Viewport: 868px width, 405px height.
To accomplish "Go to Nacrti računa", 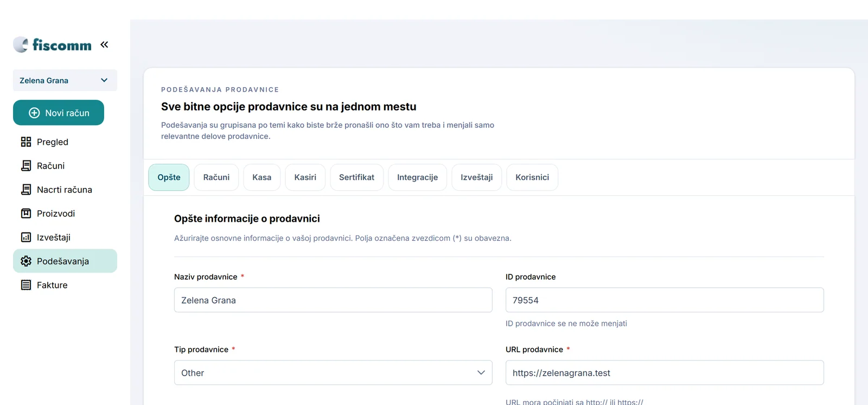I will pyautogui.click(x=65, y=190).
